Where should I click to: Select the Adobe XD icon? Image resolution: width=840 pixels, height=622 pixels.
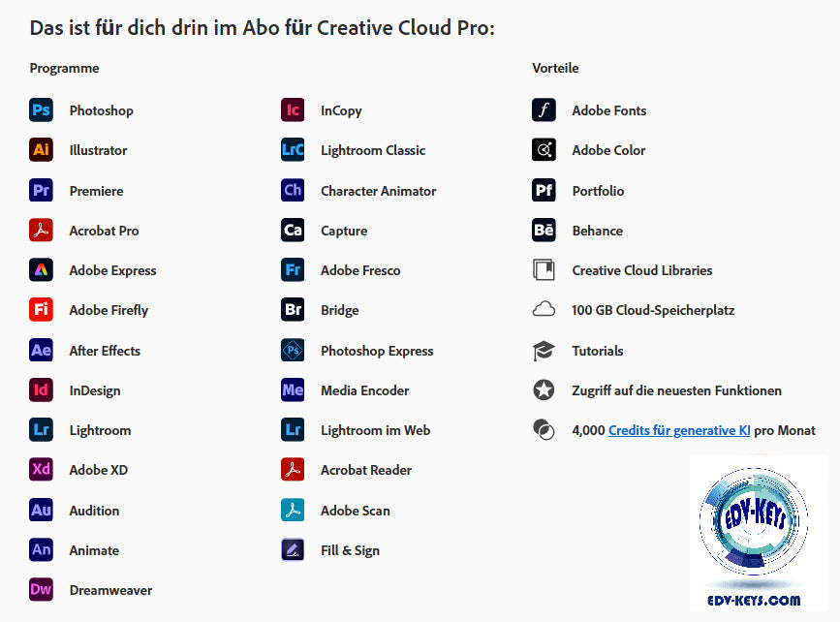tap(41, 469)
